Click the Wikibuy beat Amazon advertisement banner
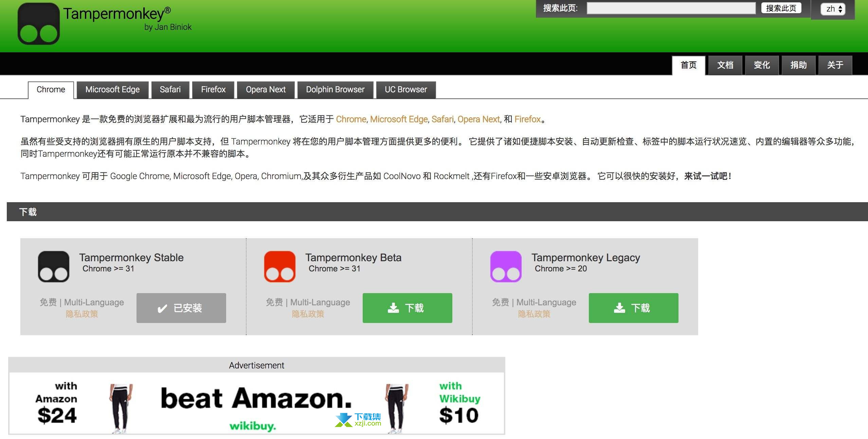The image size is (868, 439). point(257,403)
